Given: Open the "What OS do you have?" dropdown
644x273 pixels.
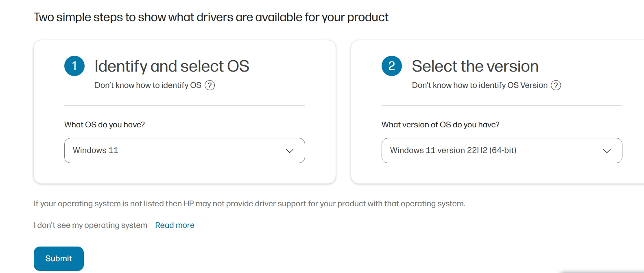Looking at the screenshot, I should tap(184, 151).
